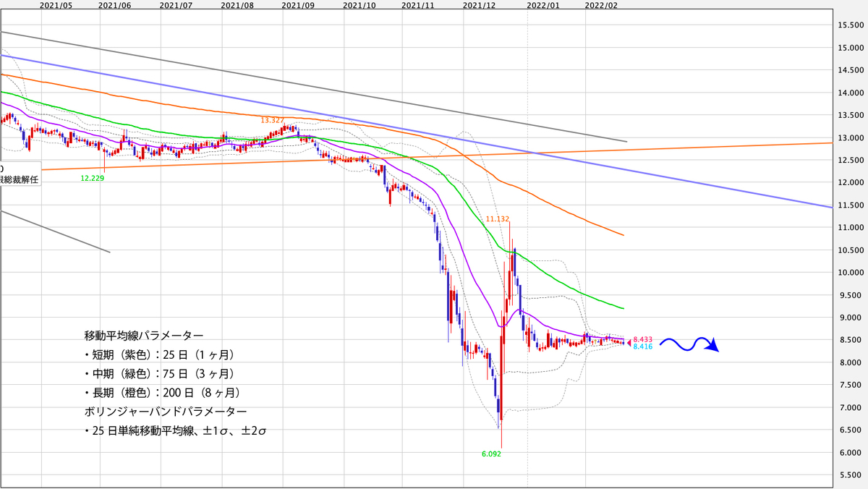Select the 短期(紫色):25日 line
This screenshot has width=868, height=489.
159,354
